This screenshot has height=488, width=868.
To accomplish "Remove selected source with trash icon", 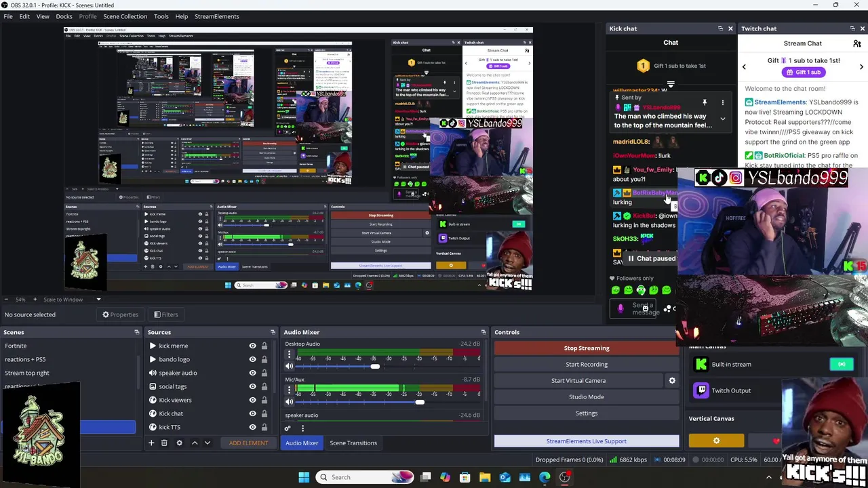I will coord(164,443).
